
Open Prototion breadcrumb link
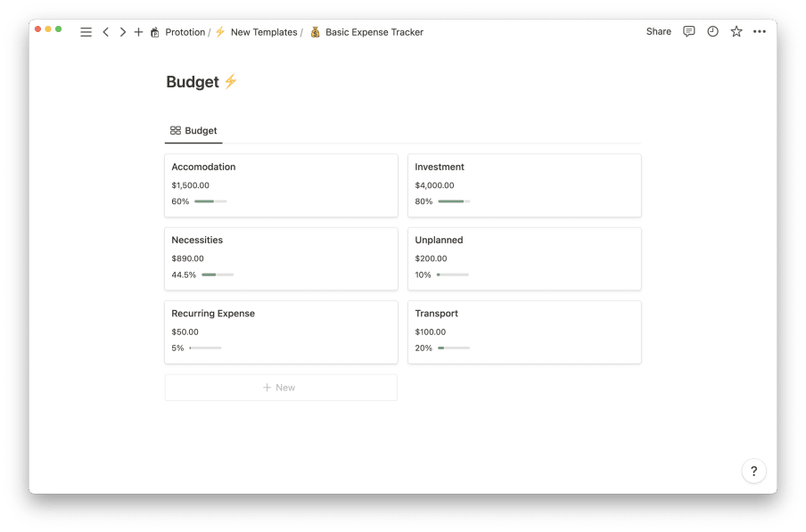(x=185, y=32)
